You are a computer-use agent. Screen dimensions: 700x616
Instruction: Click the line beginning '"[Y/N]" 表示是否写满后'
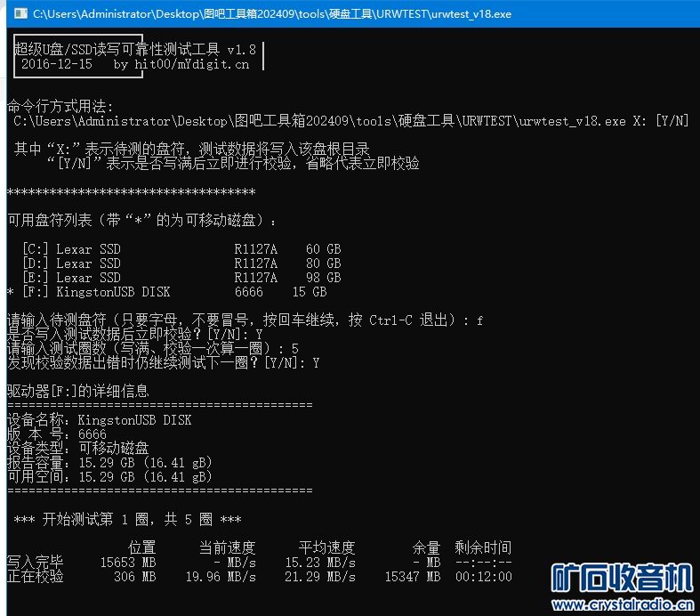coord(234,164)
